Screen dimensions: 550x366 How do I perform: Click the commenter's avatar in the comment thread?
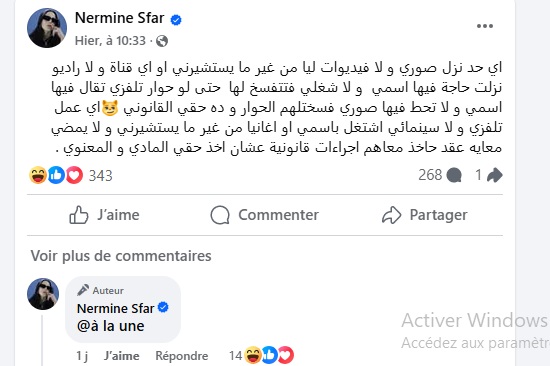tap(43, 294)
